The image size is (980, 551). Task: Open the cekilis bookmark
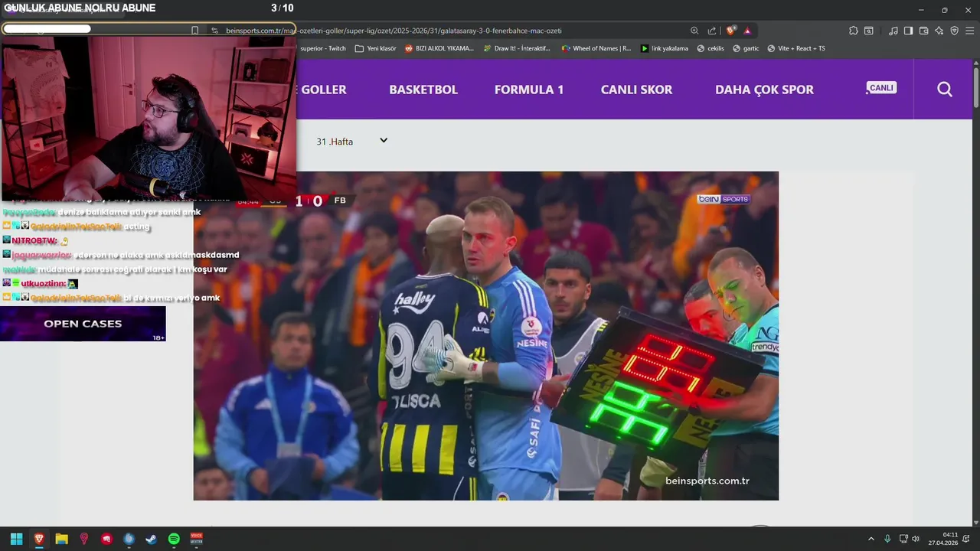[710, 48]
